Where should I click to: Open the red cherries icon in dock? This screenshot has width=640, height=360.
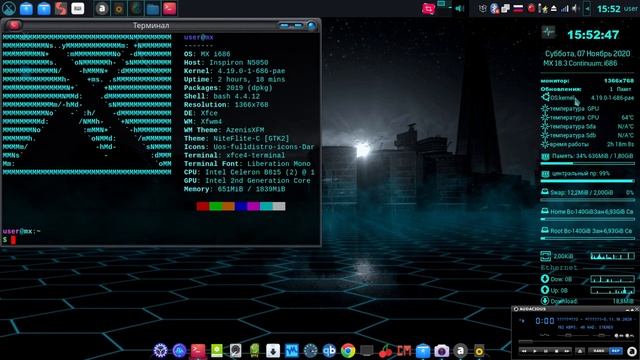pyautogui.click(x=385, y=350)
